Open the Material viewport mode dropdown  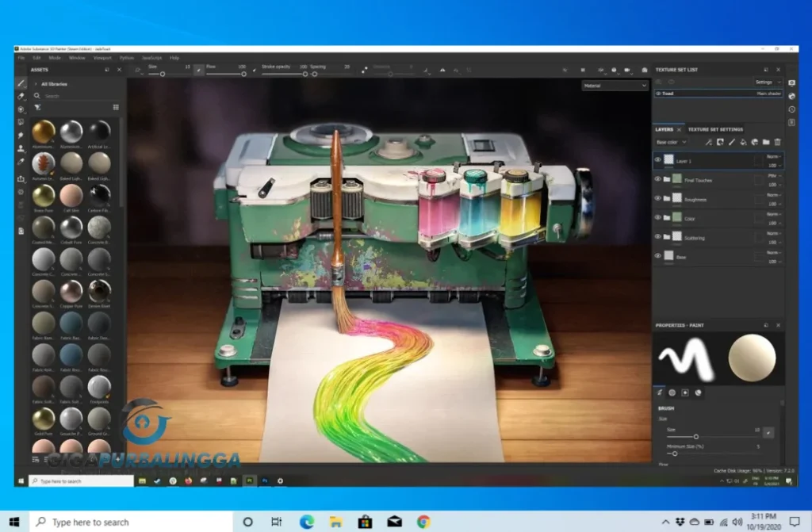615,85
